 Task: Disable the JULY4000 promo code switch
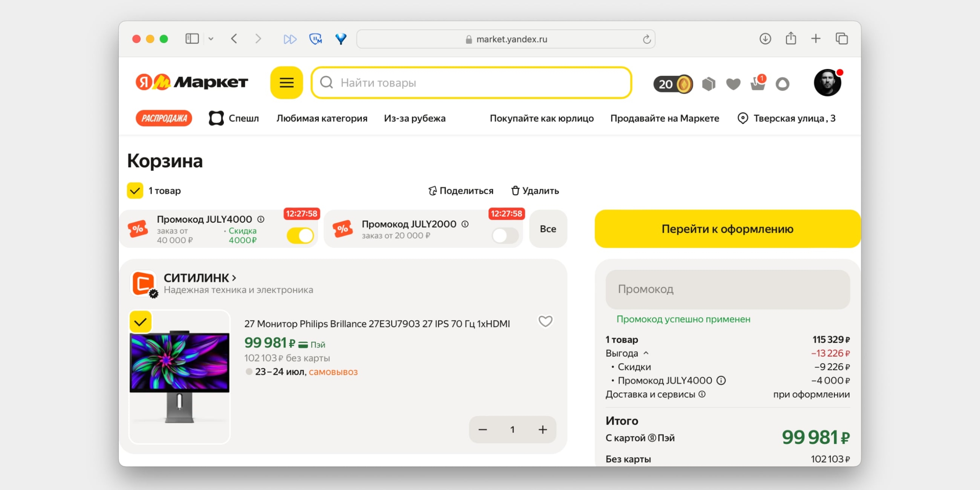tap(301, 235)
